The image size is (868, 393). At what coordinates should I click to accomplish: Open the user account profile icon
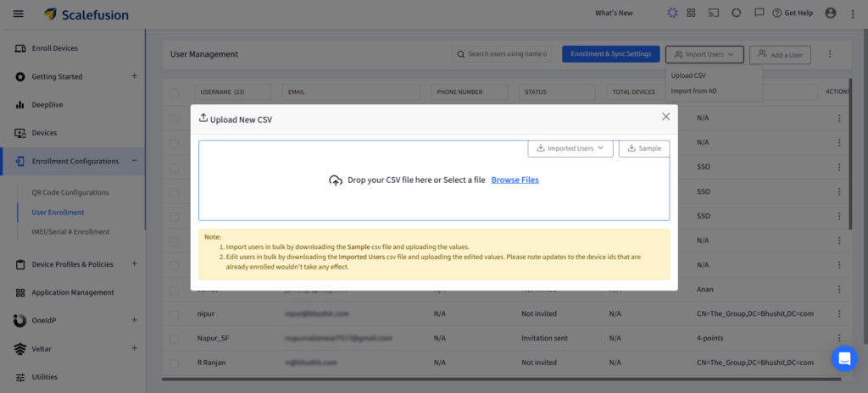pyautogui.click(x=831, y=13)
